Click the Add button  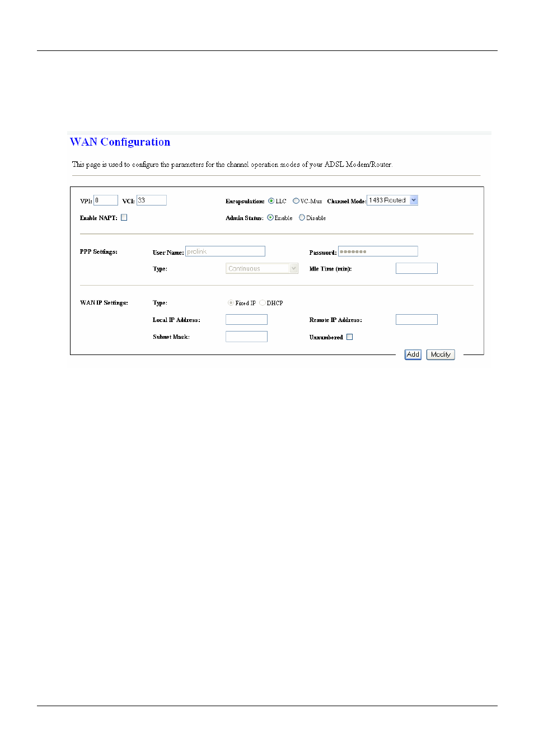[x=413, y=354]
